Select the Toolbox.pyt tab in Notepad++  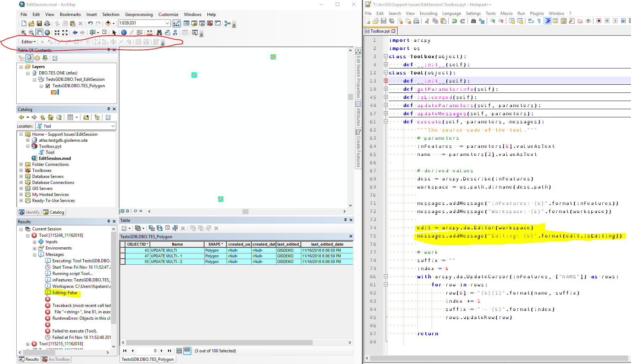point(380,31)
